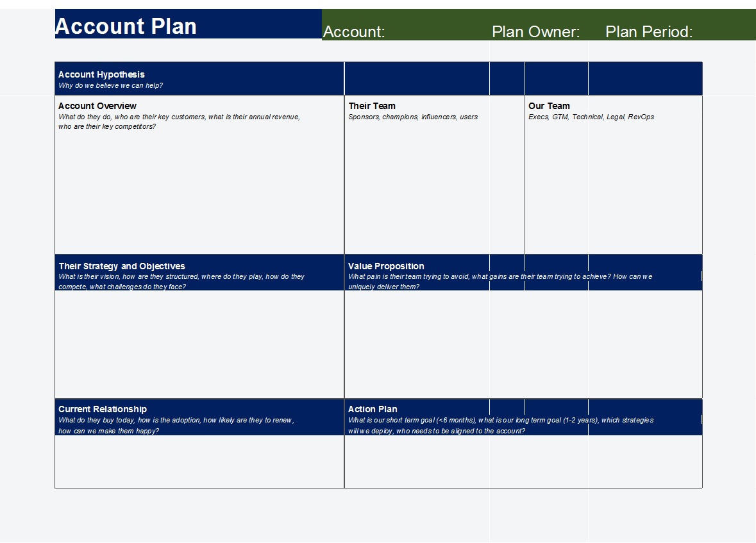Click empty area under Their Strategy and Objectives
Viewport: 756px width, 543px height.
(199, 344)
